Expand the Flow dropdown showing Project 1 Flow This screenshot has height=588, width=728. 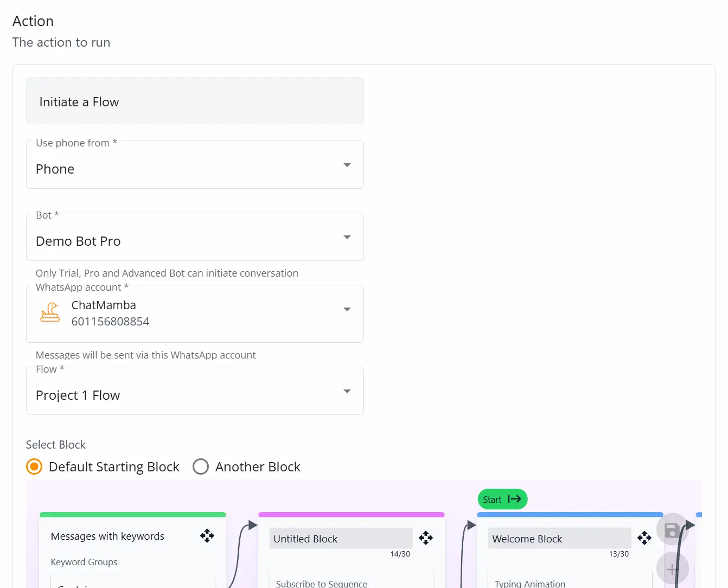pos(347,391)
